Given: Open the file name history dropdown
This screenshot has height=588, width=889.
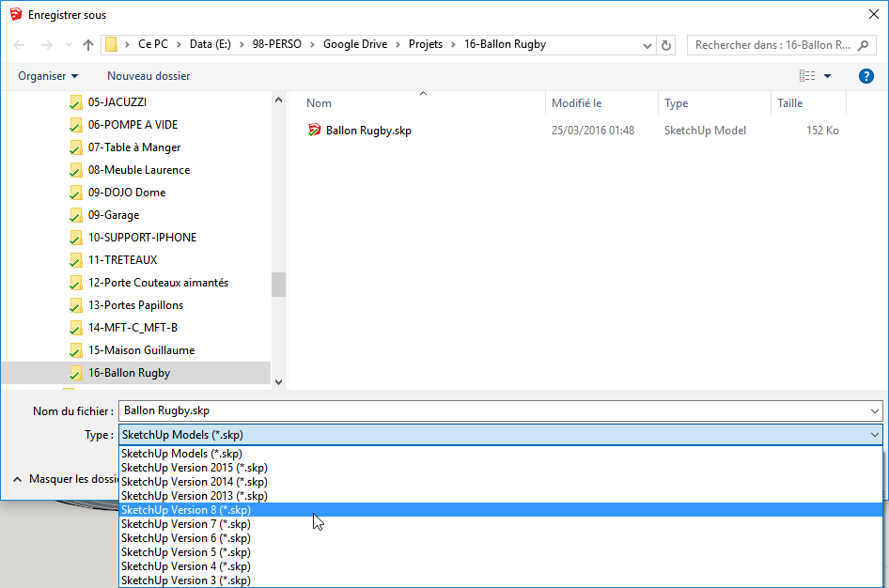Looking at the screenshot, I should [x=874, y=411].
